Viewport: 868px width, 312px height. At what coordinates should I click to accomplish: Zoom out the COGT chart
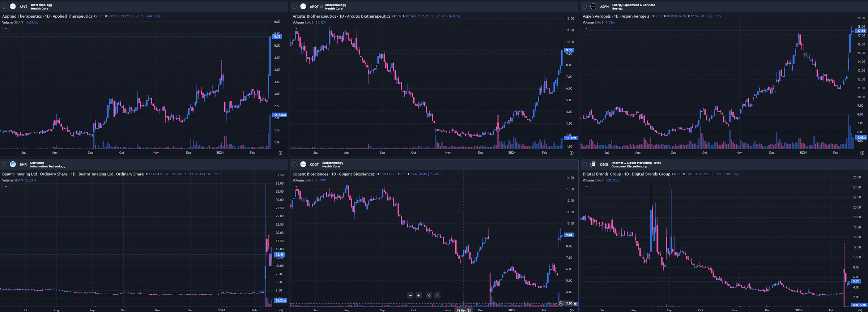click(410, 295)
